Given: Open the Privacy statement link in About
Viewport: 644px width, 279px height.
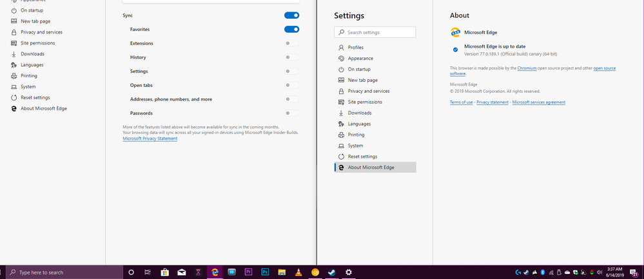Looking at the screenshot, I should point(493,102).
